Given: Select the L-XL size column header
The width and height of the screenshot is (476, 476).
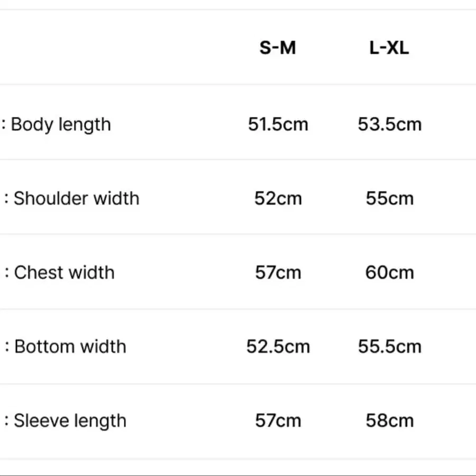Looking at the screenshot, I should click(x=389, y=48).
